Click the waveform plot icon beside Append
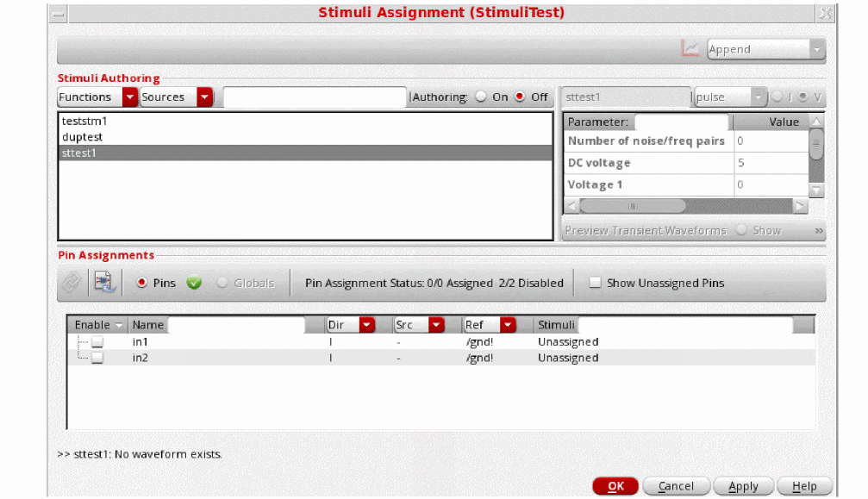 (690, 48)
